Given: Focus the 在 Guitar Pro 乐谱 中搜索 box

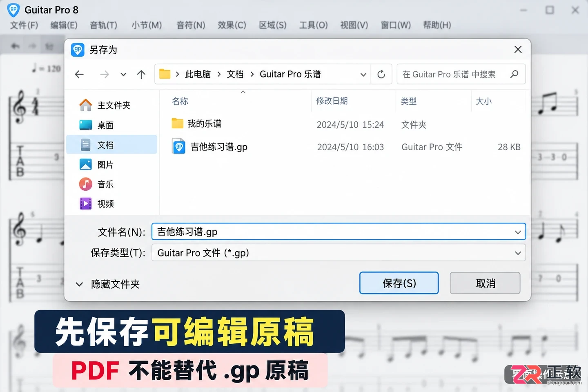Looking at the screenshot, I should coord(461,74).
